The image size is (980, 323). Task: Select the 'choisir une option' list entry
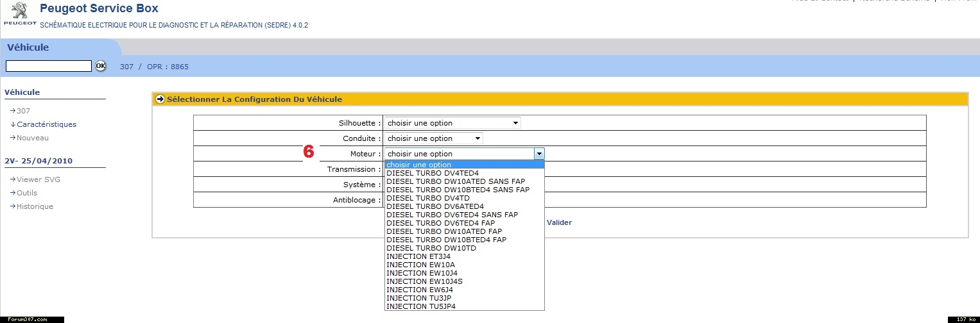(x=464, y=165)
